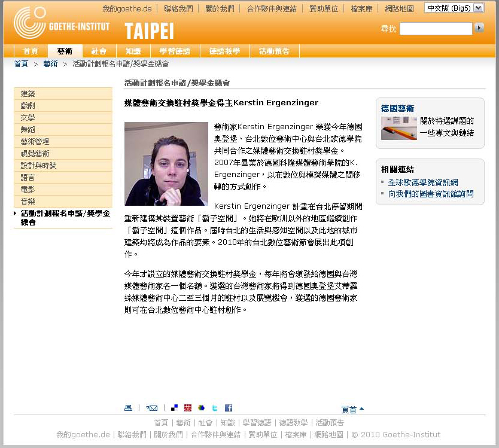The width and height of the screenshot is (499, 448).
Task: Share the page on Facebook
Action: (229, 408)
